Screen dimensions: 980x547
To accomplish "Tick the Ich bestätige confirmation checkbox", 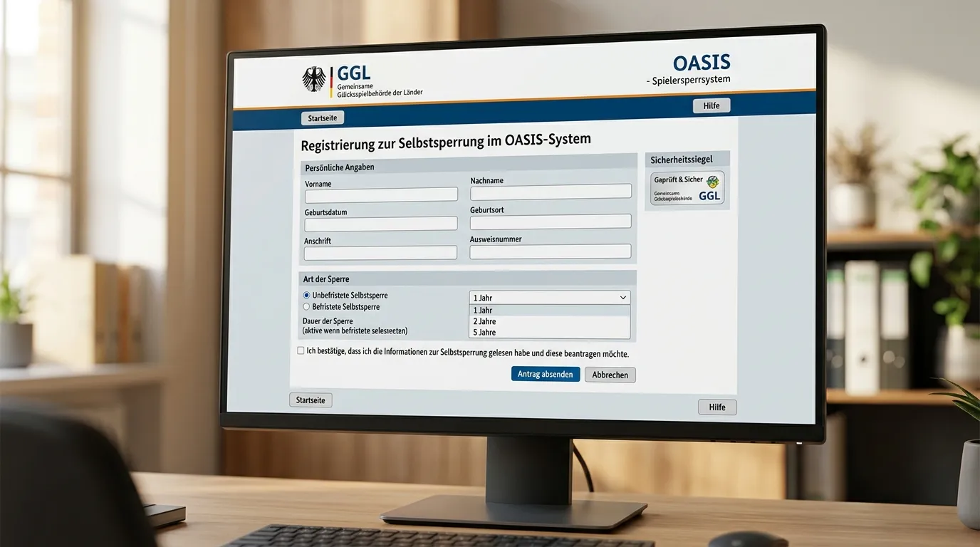I will pos(301,350).
